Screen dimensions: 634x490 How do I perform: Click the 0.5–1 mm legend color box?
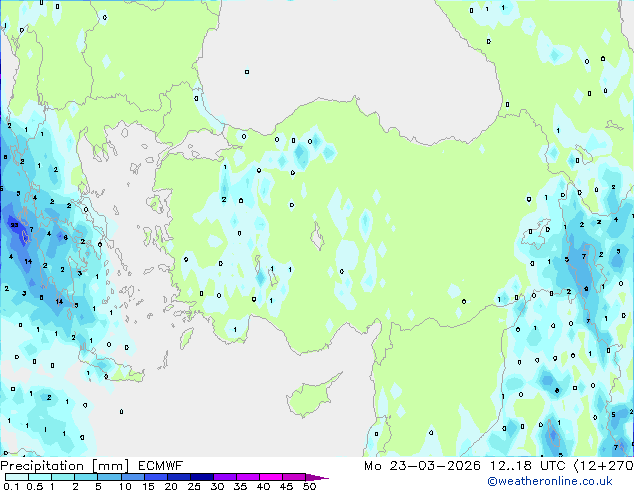40,477
